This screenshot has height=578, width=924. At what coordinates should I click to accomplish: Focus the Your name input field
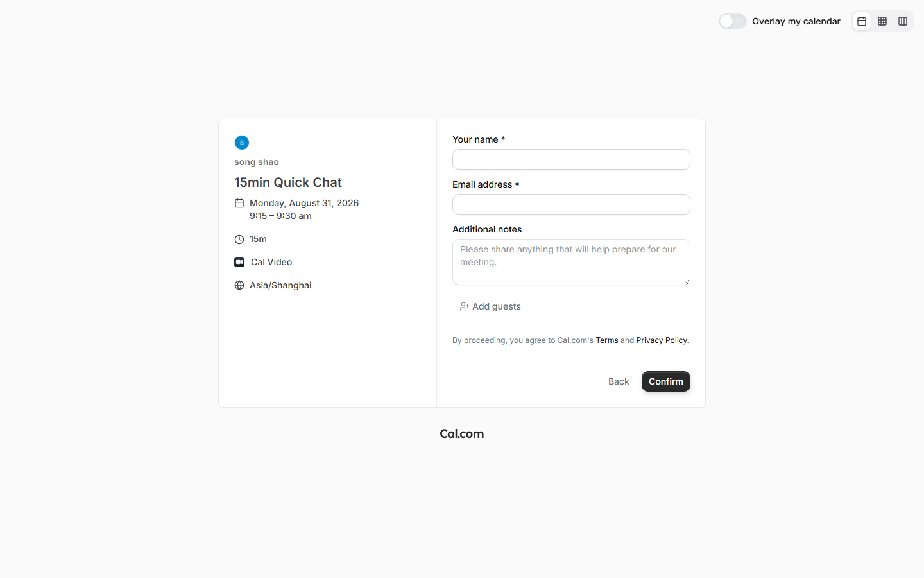pos(571,159)
